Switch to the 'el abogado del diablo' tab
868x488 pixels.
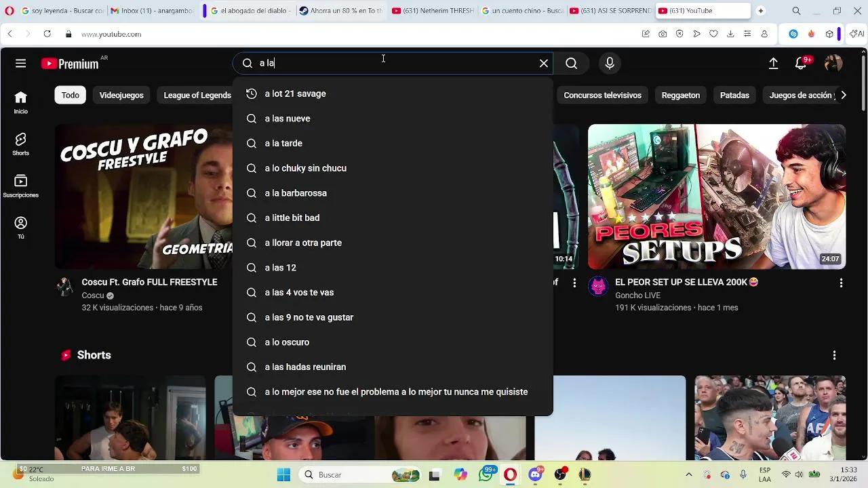pyautogui.click(x=250, y=11)
